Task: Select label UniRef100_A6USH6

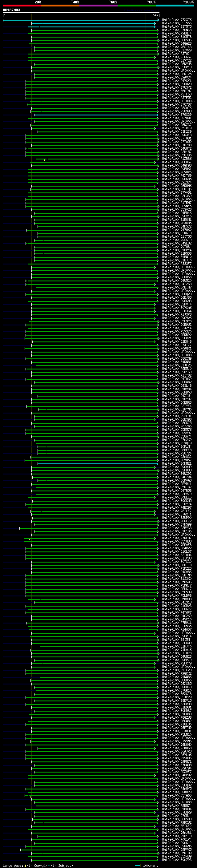Action: (177, 40)
